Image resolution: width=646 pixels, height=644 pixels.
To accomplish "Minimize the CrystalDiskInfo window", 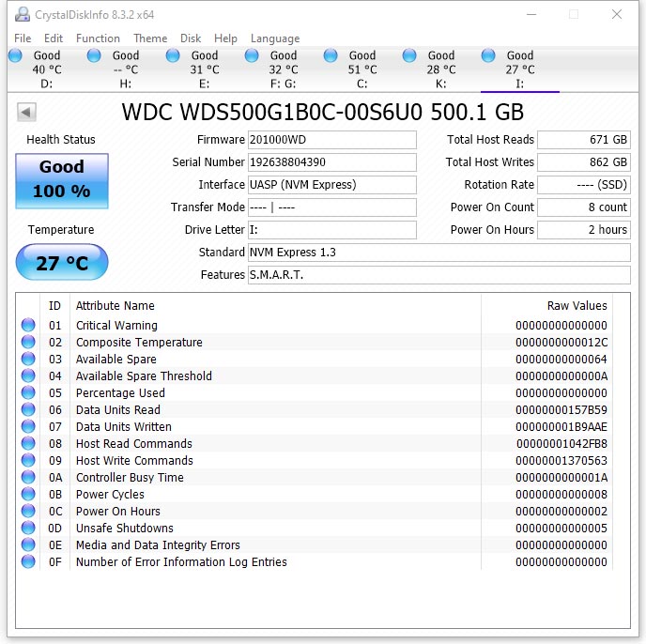I will point(531,14).
